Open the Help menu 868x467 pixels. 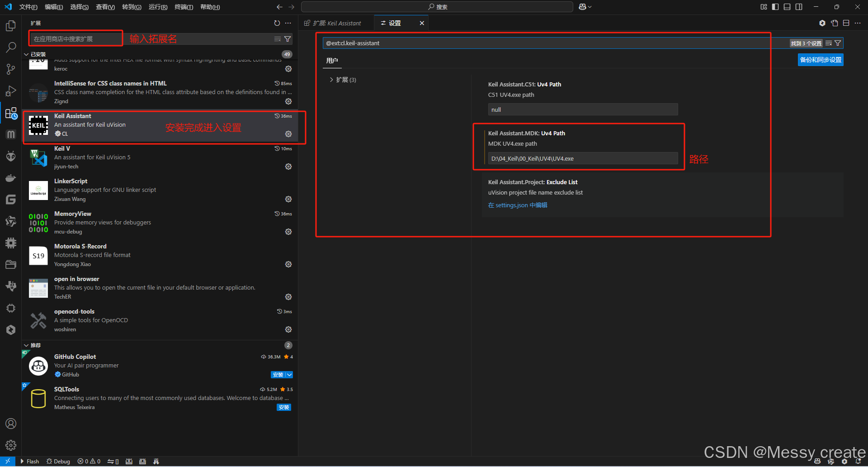210,7
